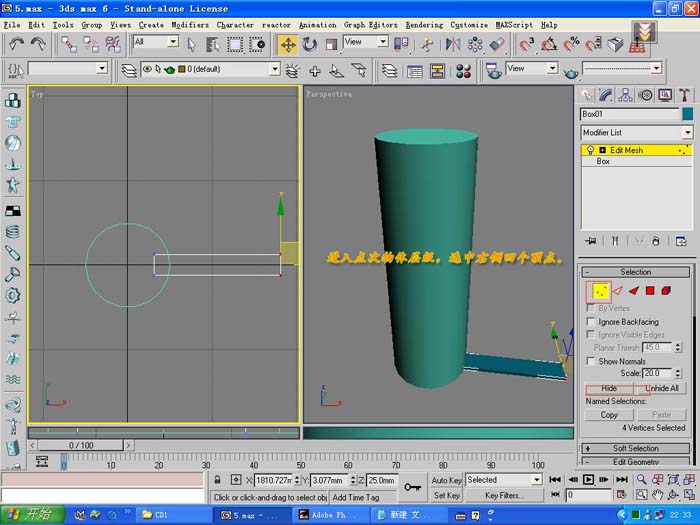
Task: Select Edge sub-object level icon
Action: click(617, 291)
